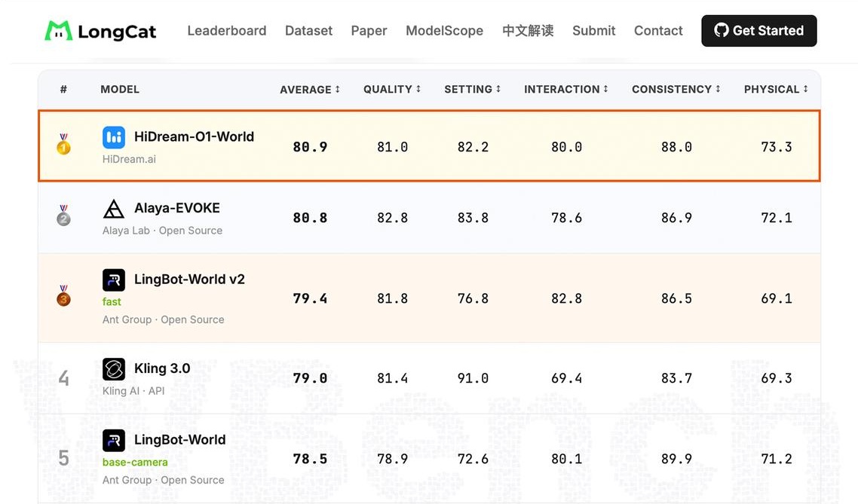Click the 'fast' variant tag
Image resolution: width=858 pixels, height=504 pixels.
112,302
